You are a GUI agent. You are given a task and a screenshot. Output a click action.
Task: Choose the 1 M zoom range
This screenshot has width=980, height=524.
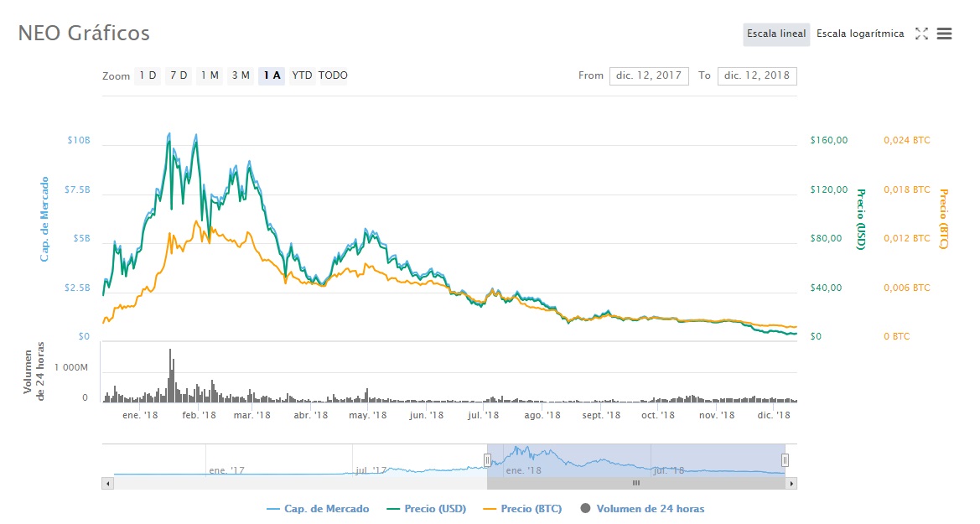[210, 75]
